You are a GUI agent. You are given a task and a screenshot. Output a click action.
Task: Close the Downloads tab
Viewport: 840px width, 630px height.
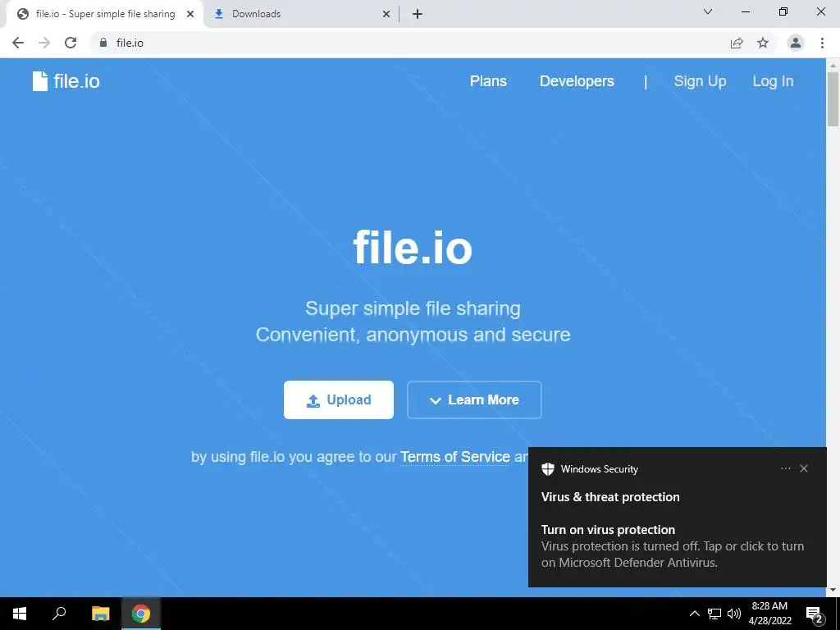click(386, 14)
